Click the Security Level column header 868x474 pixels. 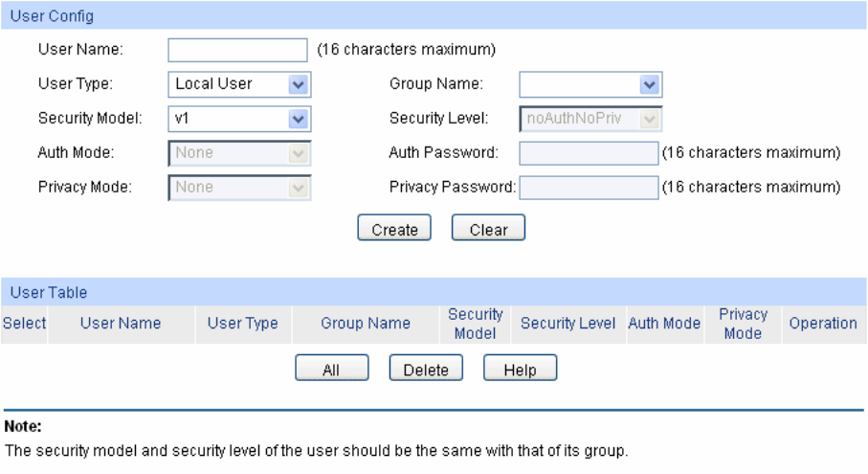568,324
